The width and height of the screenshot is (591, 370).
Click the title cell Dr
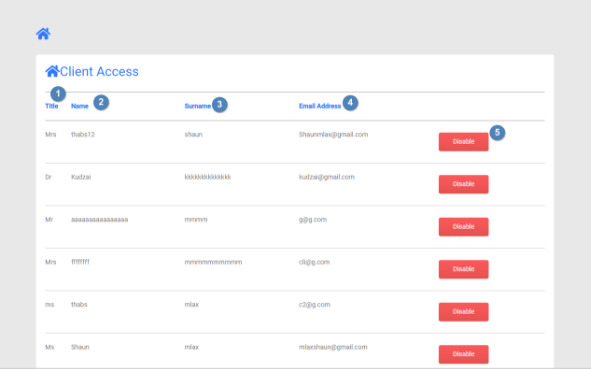click(x=48, y=177)
